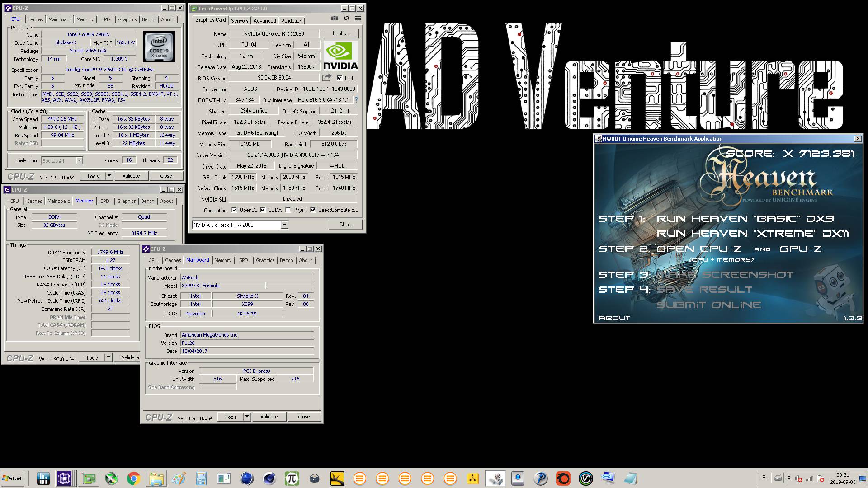868x488 pixels.
Task: Open Graphics tab in CPU-Z Memory window
Action: coord(127,201)
